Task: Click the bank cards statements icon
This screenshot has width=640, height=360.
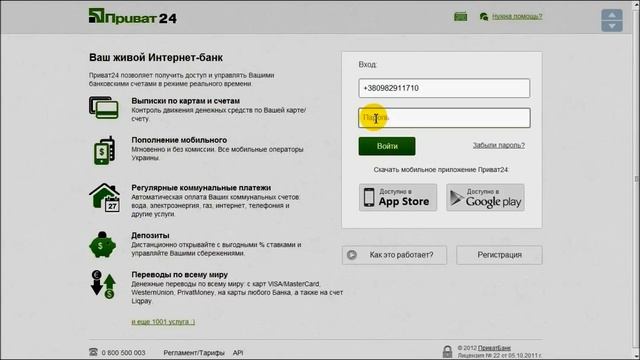Action: 104,108
